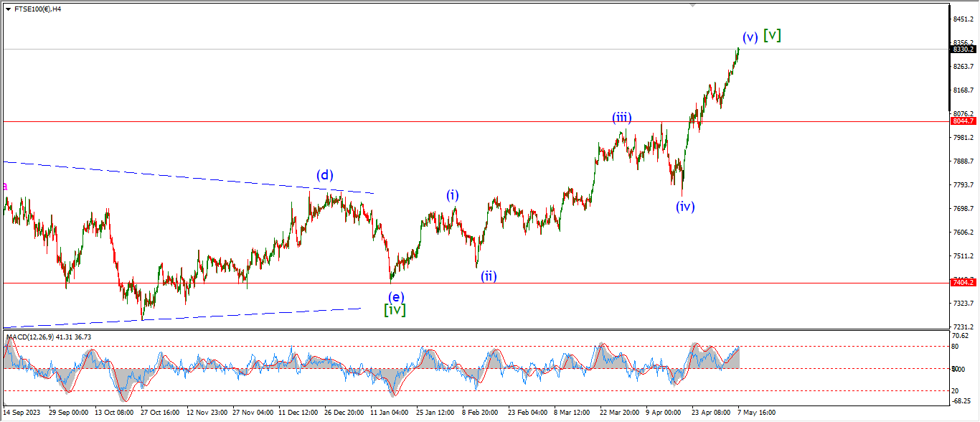
Task: Select the blue (v) wave label
Action: (x=750, y=37)
